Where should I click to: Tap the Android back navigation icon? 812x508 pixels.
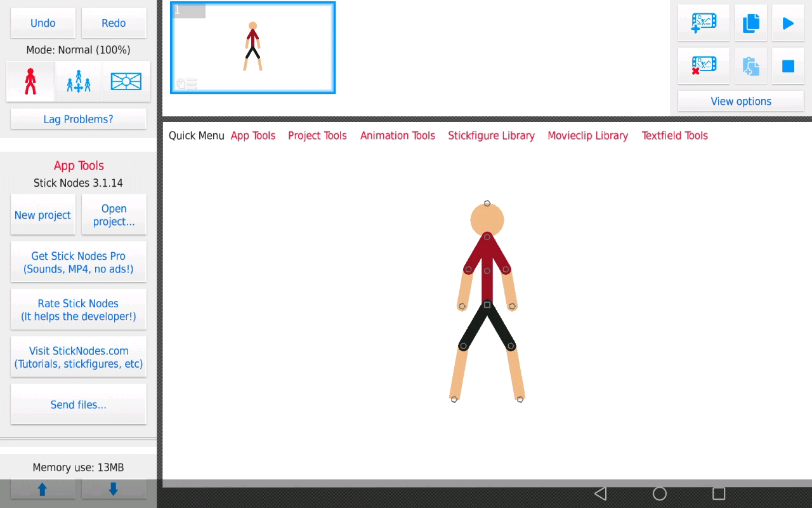(x=600, y=493)
